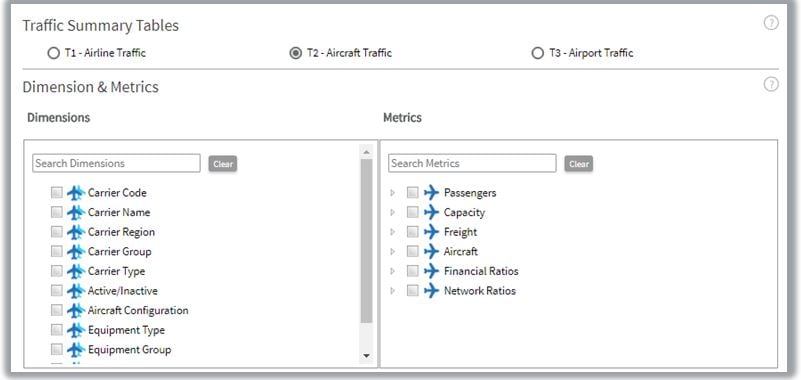Expand the Passengers metrics group
The width and height of the screenshot is (801, 380).
392,193
